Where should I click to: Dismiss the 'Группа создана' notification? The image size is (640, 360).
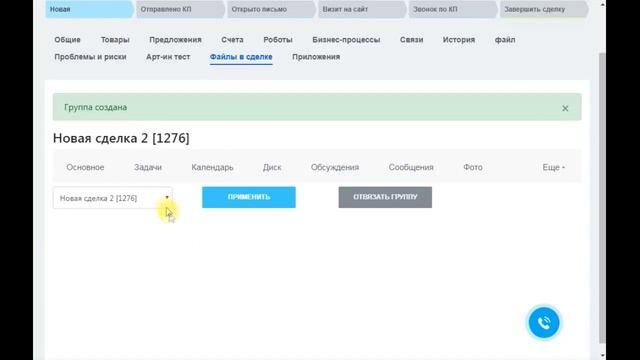point(565,108)
